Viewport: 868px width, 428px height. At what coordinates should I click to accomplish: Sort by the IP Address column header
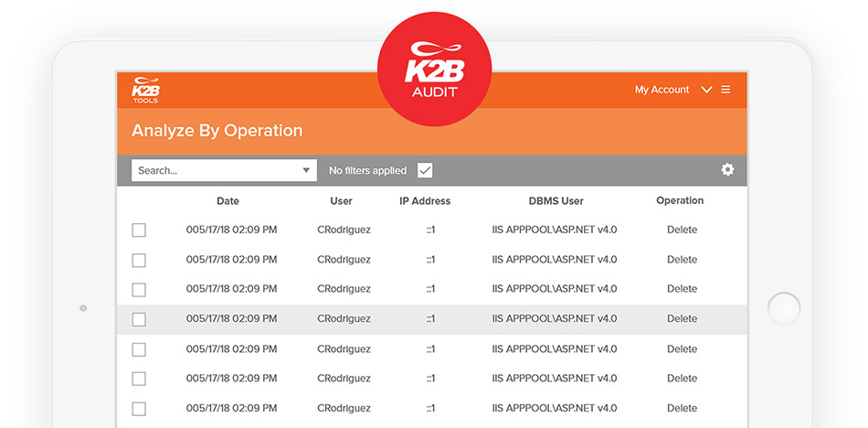pos(425,201)
